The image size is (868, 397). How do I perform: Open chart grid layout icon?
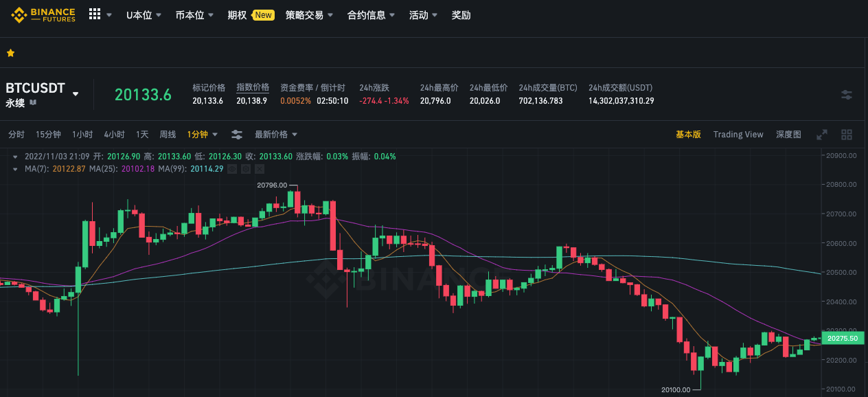click(847, 134)
